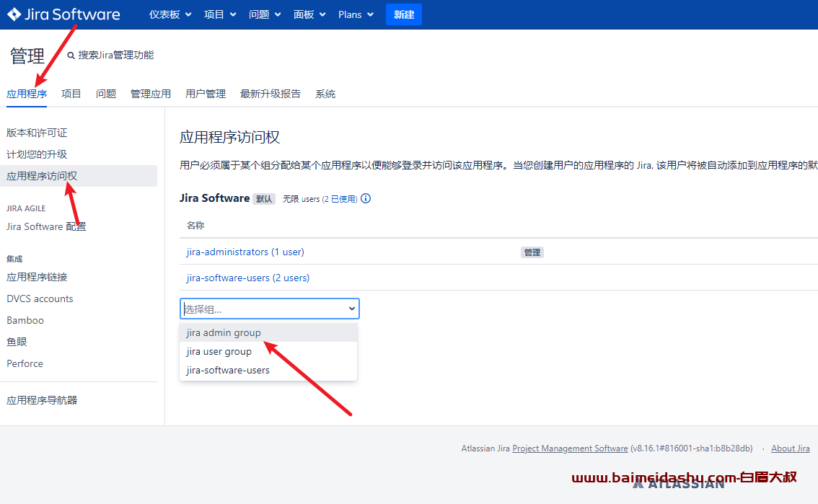Viewport: 818px width, 504px height.
Task: Click the 名称 column header
Action: pyautogui.click(x=195, y=225)
